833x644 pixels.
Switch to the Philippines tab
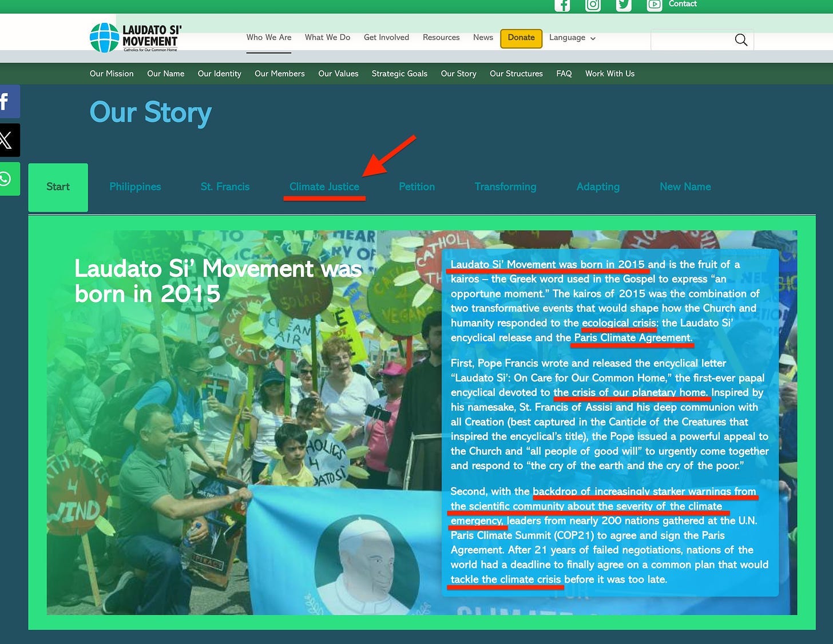(135, 187)
